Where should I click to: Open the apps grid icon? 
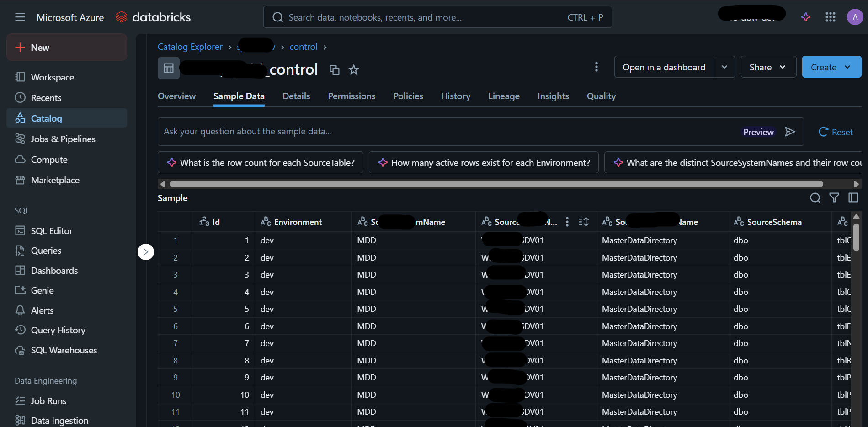[x=831, y=17]
